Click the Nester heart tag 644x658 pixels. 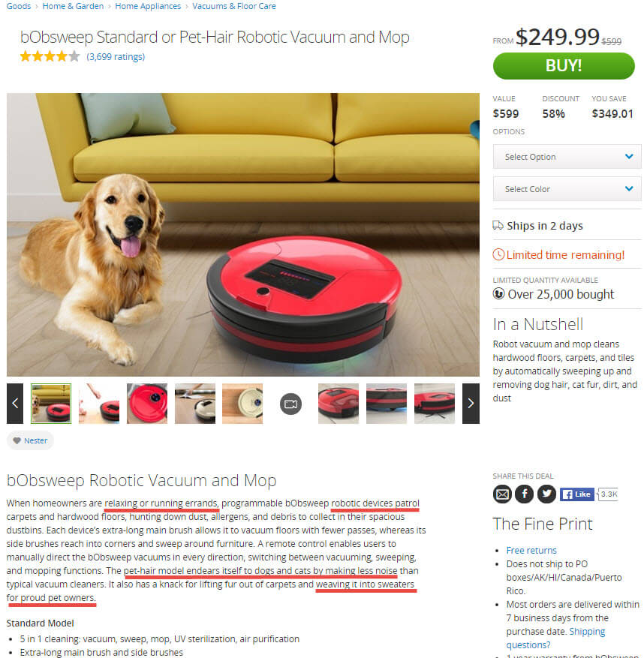pos(30,440)
